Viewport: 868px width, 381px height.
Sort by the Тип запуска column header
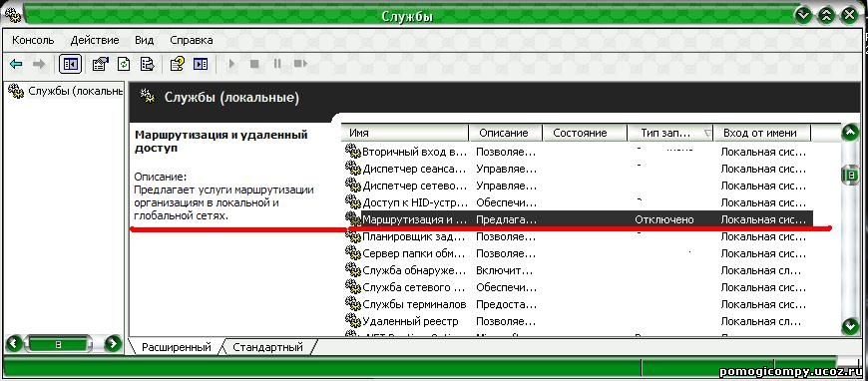click(x=670, y=133)
